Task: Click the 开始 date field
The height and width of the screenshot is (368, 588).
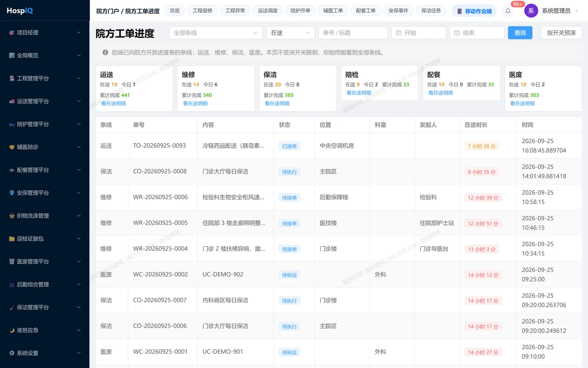Action: pos(419,33)
